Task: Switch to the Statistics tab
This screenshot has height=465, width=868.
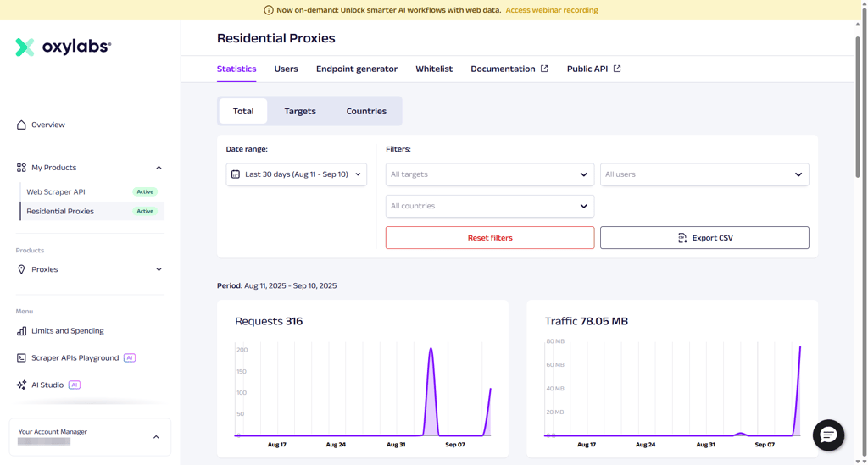Action: [x=236, y=69]
